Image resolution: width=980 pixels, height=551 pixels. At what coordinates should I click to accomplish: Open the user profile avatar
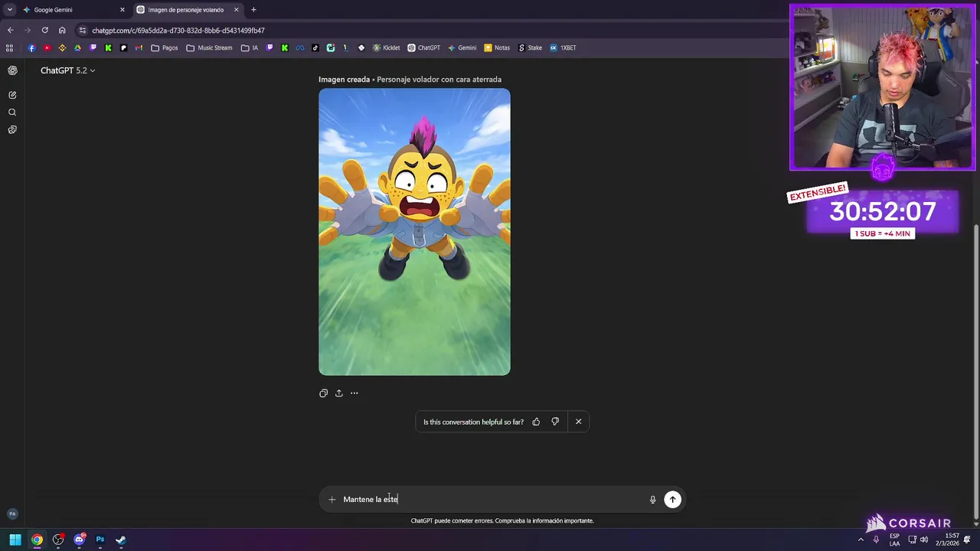pyautogui.click(x=12, y=514)
